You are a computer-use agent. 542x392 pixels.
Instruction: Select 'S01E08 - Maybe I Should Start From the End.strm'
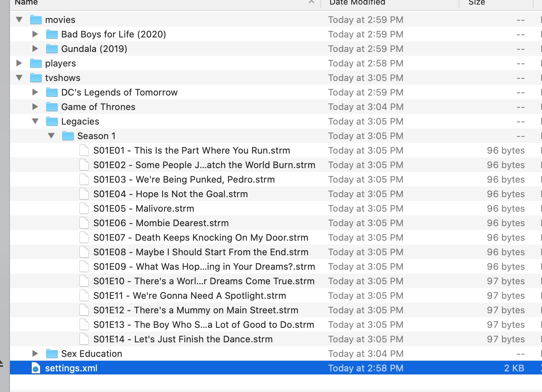[x=201, y=252]
